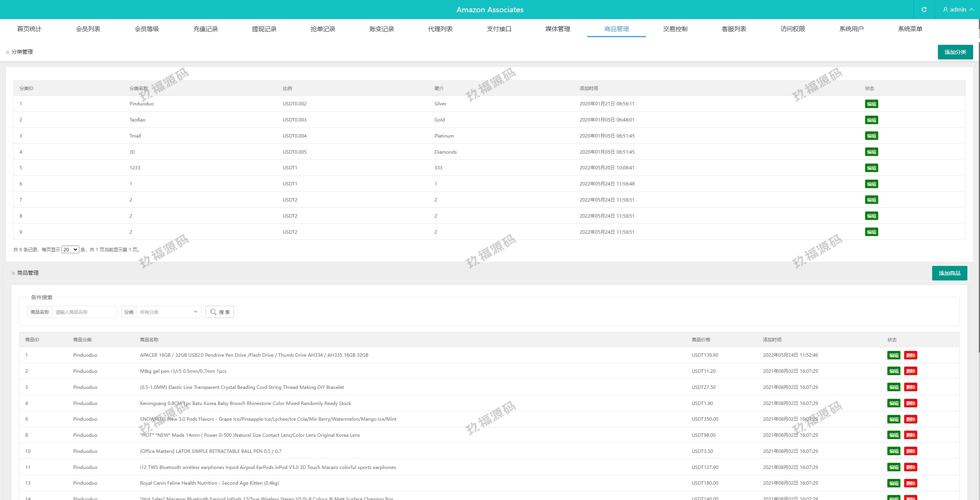Delete the M&g gel pen product
The image size is (980, 500).
point(910,371)
